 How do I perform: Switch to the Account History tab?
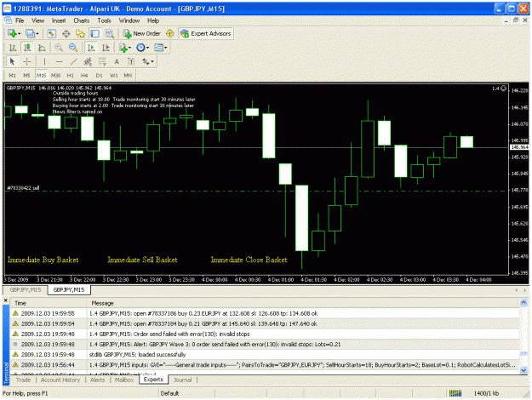[x=60, y=380]
